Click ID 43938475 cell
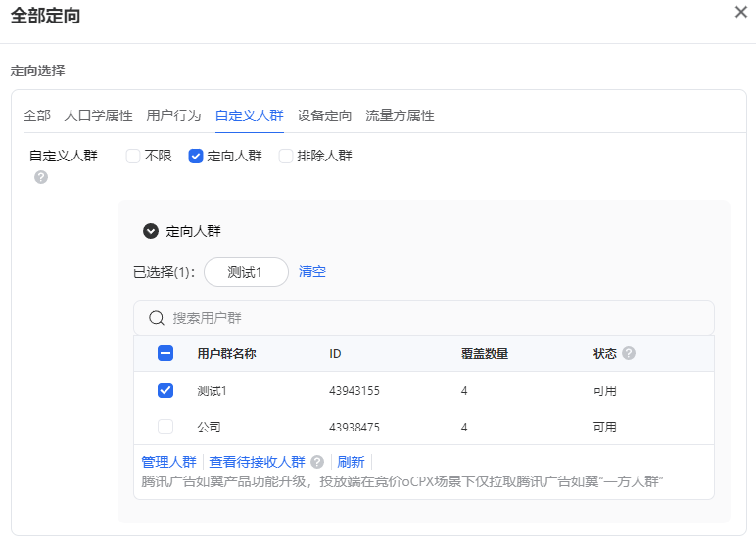The width and height of the screenshot is (756, 545). tap(354, 427)
